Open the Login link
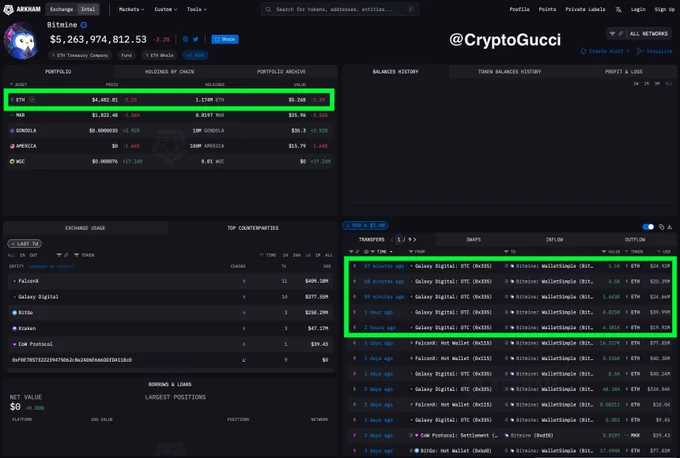Image resolution: width=680 pixels, height=458 pixels. pyautogui.click(x=638, y=9)
